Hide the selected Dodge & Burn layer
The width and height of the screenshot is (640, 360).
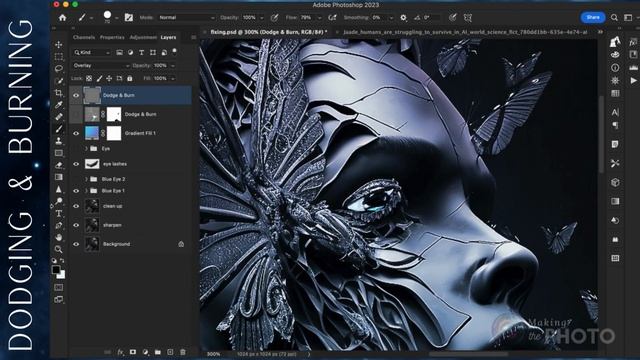click(x=76, y=96)
